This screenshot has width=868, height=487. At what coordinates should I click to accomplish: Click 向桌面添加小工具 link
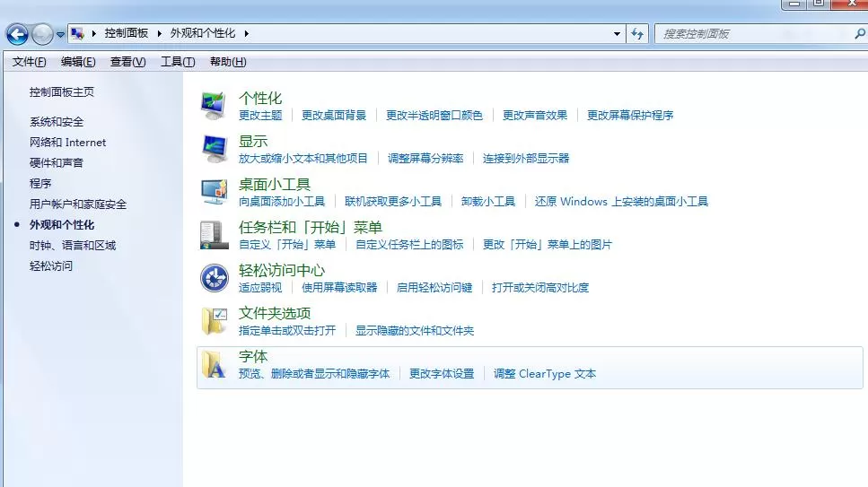[282, 202]
